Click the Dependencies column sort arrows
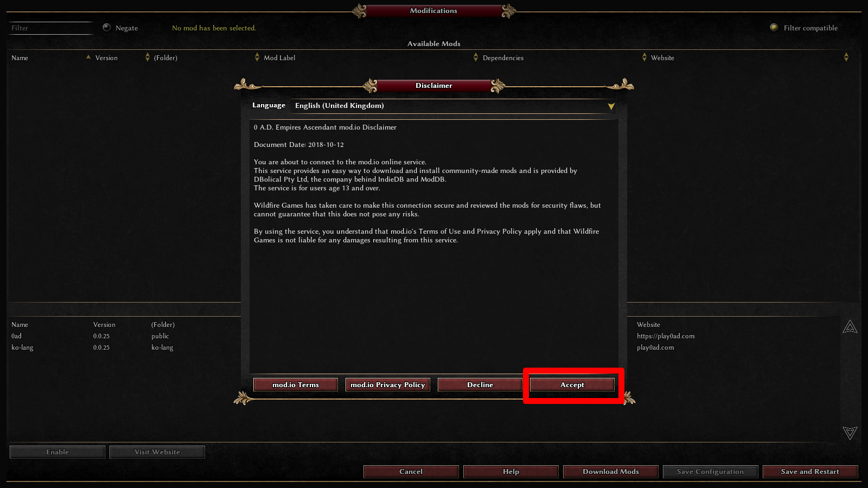Image resolution: width=868 pixels, height=488 pixels. 644,57
